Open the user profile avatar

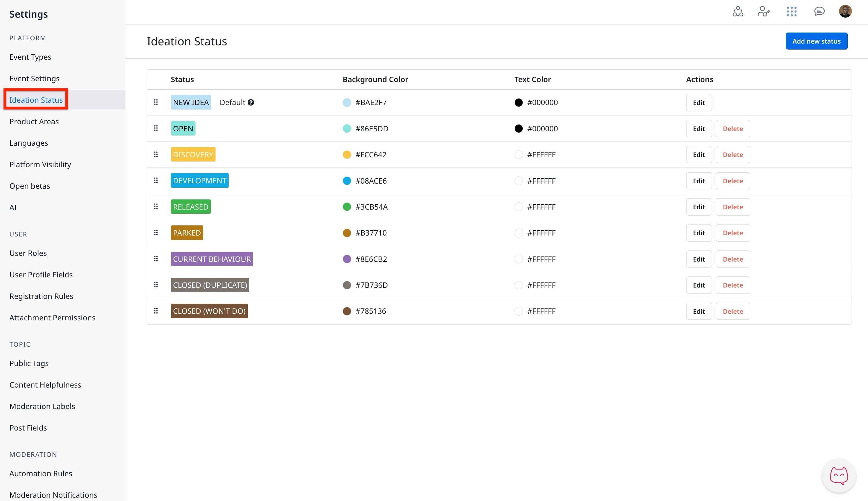[845, 11]
